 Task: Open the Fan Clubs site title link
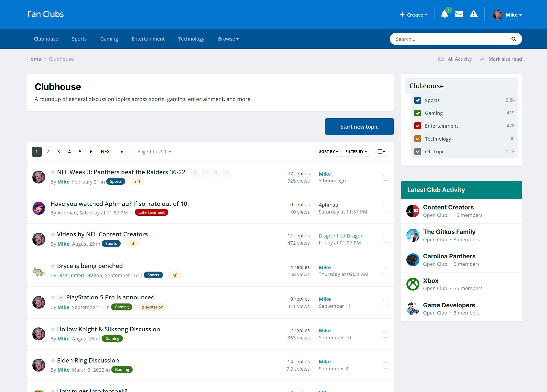(x=45, y=14)
